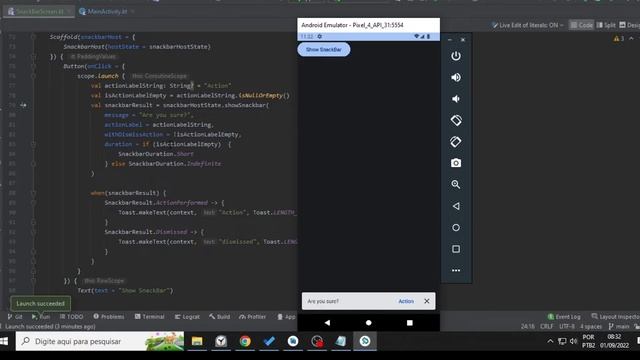
Task: Open File Explorer from the taskbar
Action: pos(197,341)
